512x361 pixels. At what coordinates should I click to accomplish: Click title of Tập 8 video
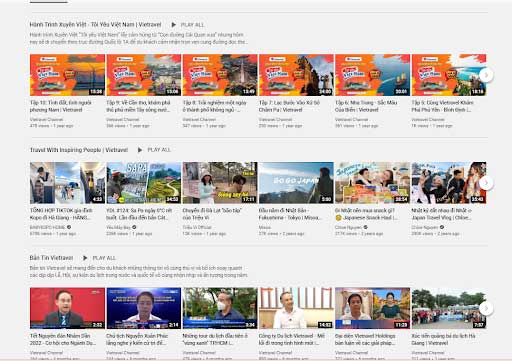[215, 106]
